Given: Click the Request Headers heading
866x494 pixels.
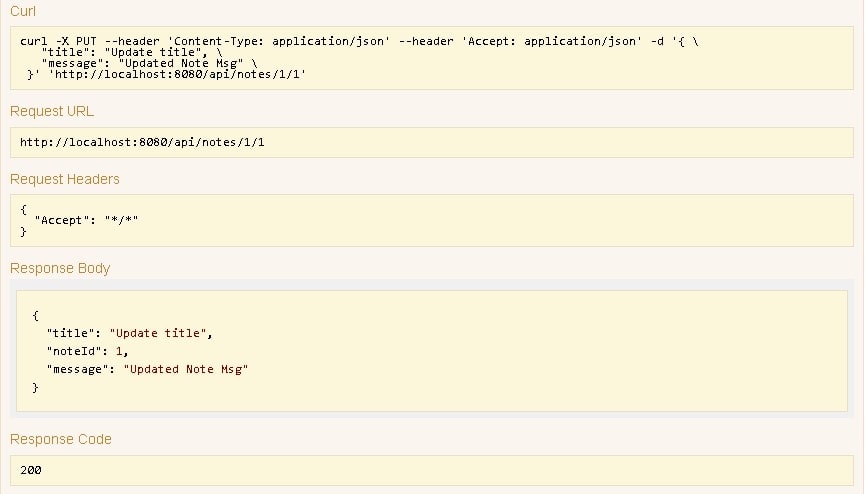Looking at the screenshot, I should [x=65, y=179].
